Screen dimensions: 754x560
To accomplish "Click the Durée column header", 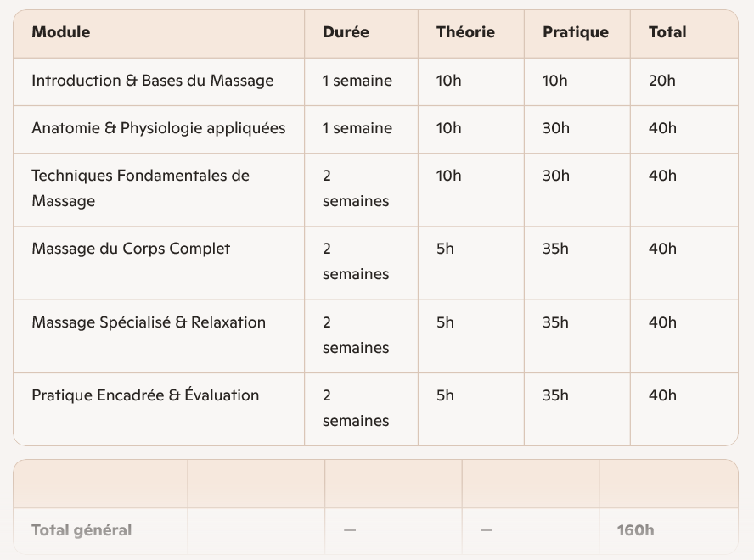I will pos(346,32).
